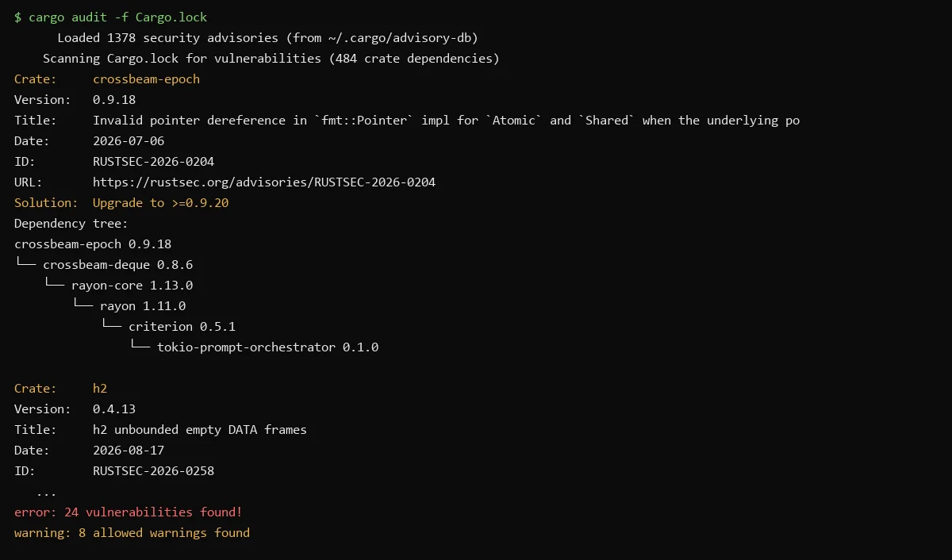This screenshot has height=560, width=952.
Task: Click the ID value 'RUSTSEC-2026-0258'
Action: tap(153, 471)
